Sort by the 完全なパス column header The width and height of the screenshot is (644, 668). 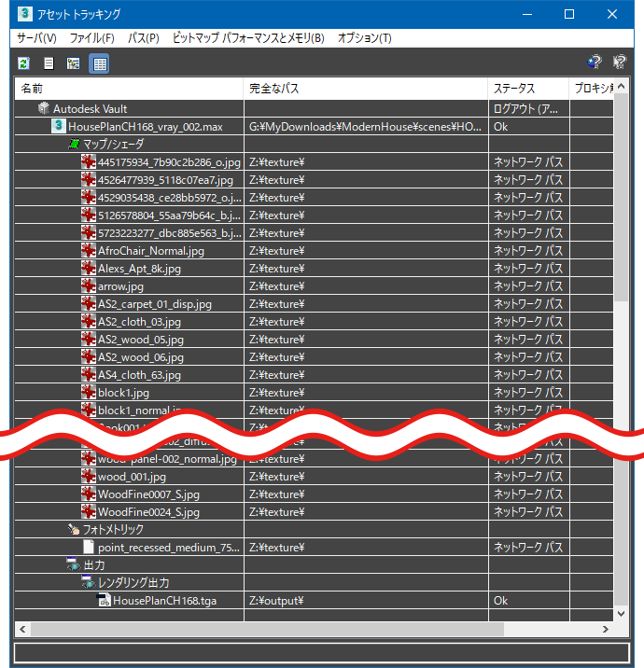click(x=366, y=89)
